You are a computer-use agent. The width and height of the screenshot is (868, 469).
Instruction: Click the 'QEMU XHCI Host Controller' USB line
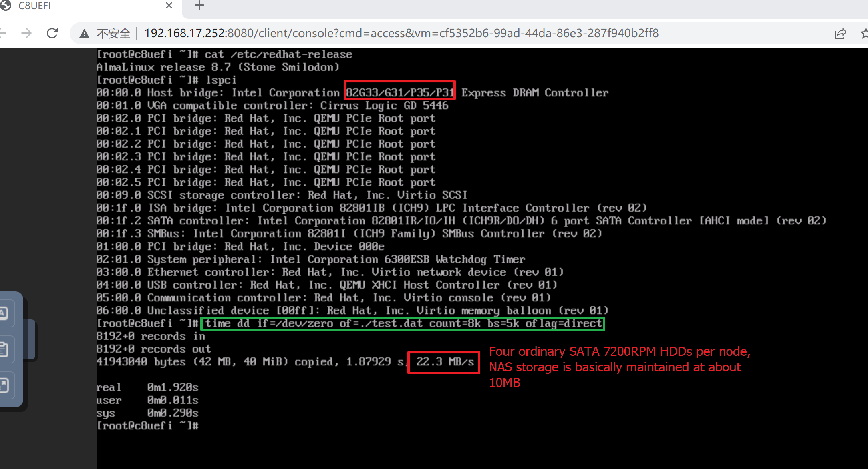(327, 285)
